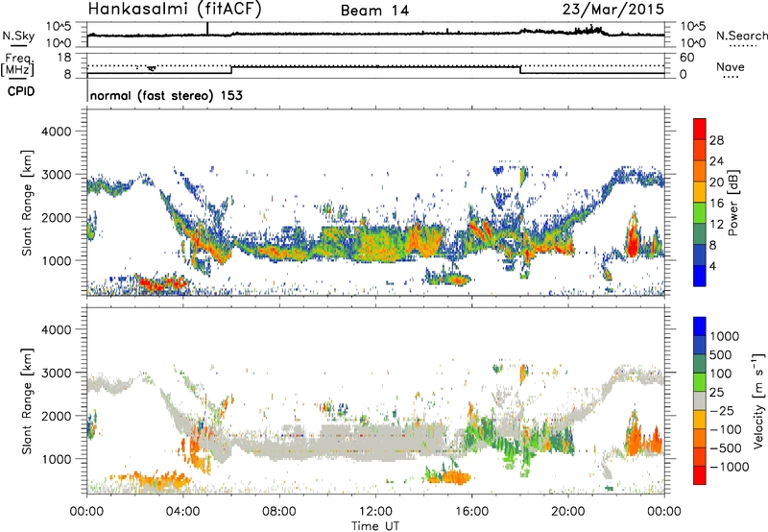
Task: Click the frequency step-up near 06:00
Action: point(231,69)
